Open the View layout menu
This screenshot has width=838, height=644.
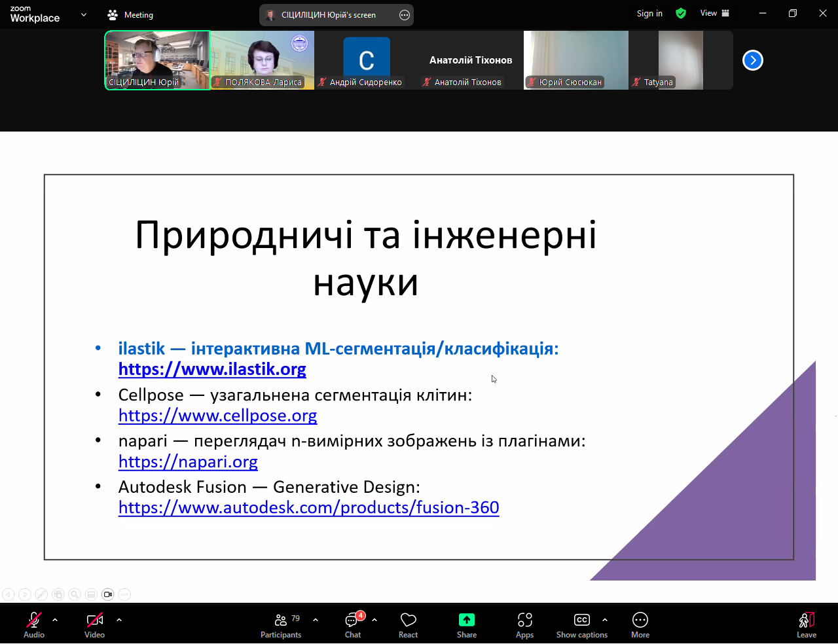pyautogui.click(x=714, y=13)
